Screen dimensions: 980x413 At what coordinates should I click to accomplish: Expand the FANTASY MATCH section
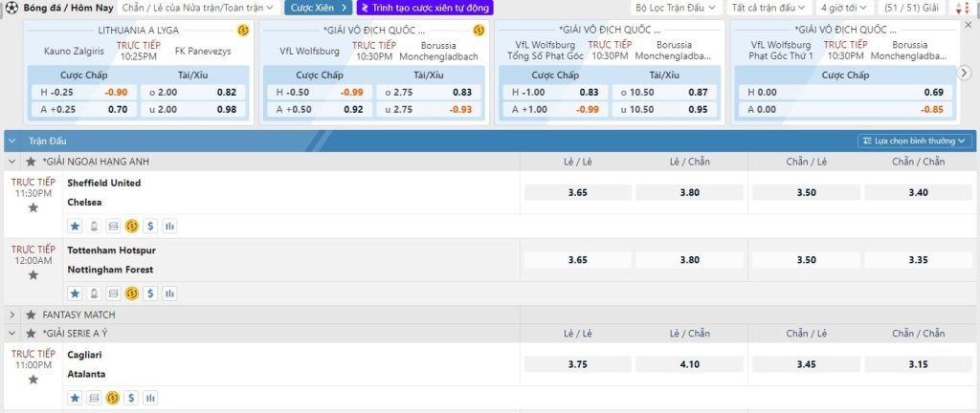(x=12, y=315)
